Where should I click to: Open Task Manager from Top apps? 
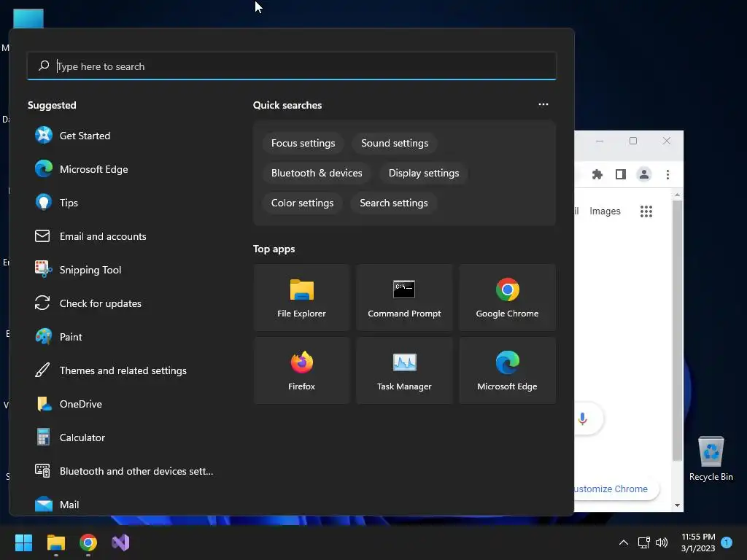tap(404, 370)
